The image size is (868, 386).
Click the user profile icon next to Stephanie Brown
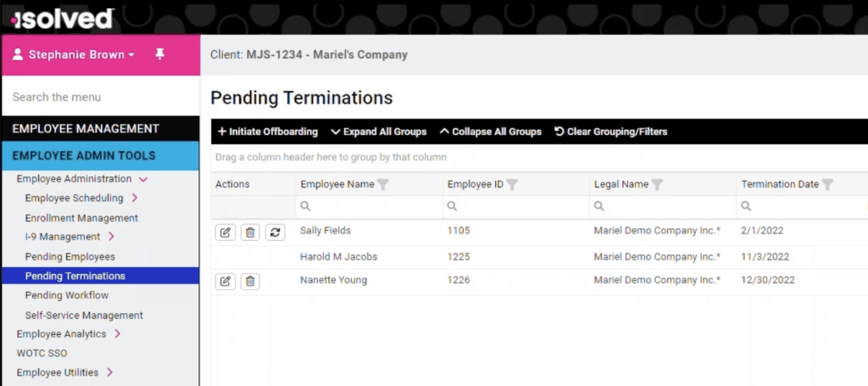(18, 54)
